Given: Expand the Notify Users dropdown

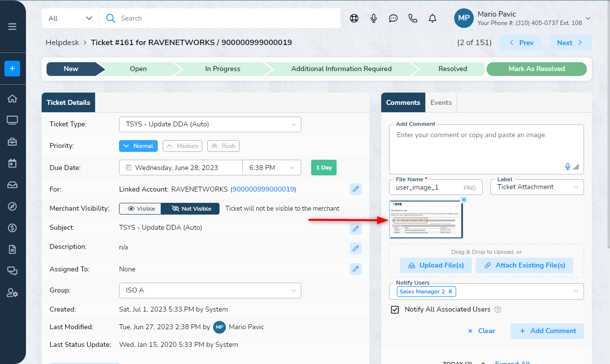Looking at the screenshot, I should pyautogui.click(x=576, y=291).
